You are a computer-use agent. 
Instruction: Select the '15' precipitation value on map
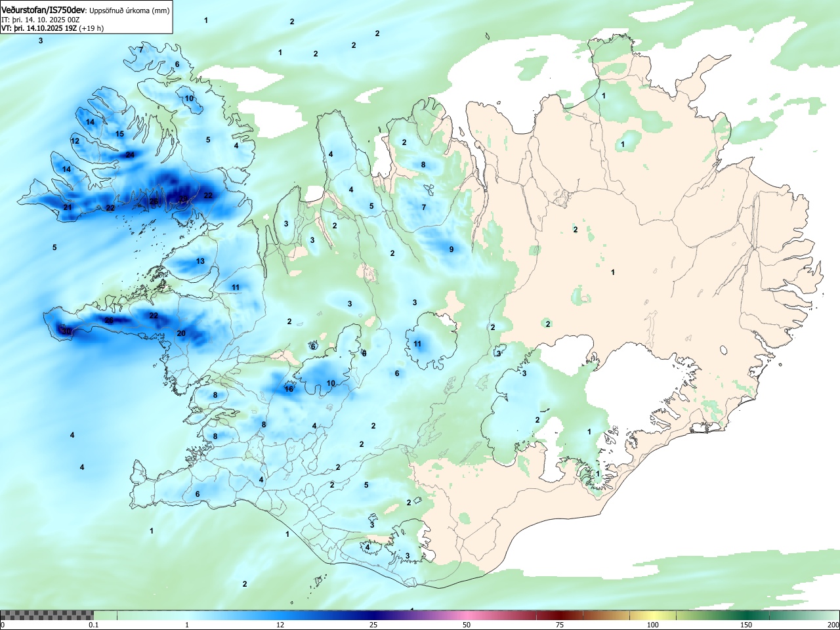click(119, 134)
